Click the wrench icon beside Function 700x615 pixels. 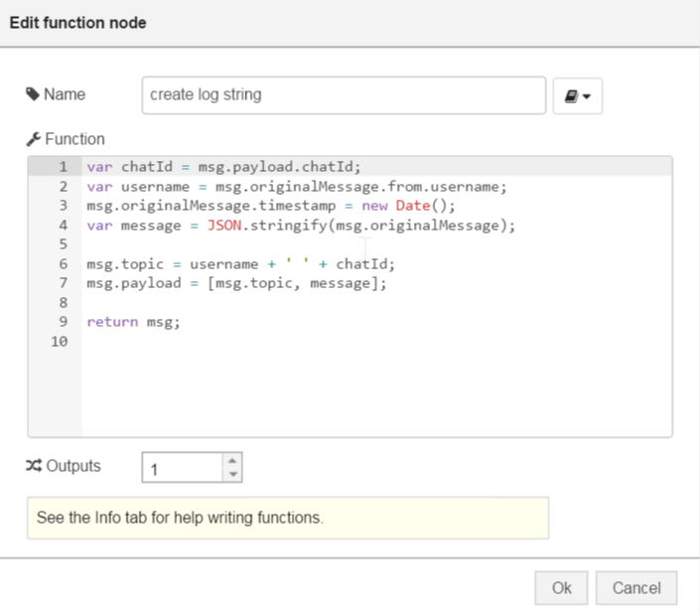[x=34, y=139]
